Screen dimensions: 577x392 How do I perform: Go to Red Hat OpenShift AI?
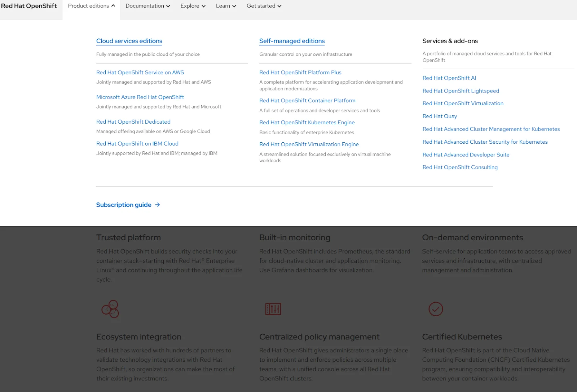pos(449,78)
